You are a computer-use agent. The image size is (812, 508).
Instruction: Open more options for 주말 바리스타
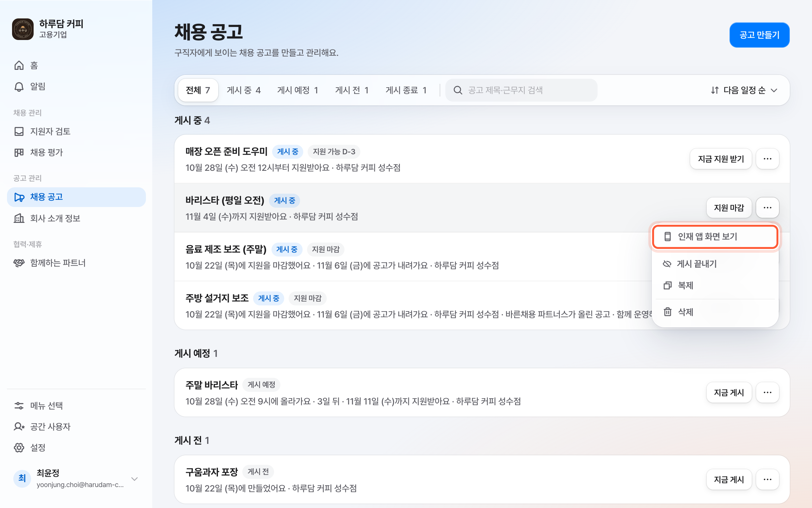(x=767, y=392)
